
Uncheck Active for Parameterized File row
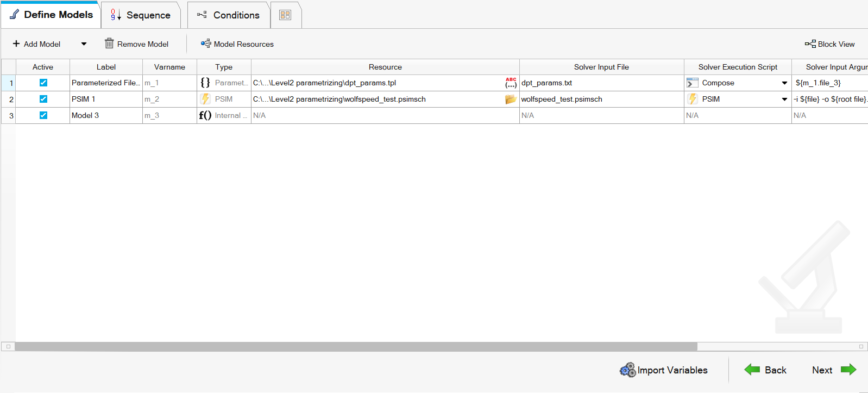(x=43, y=83)
